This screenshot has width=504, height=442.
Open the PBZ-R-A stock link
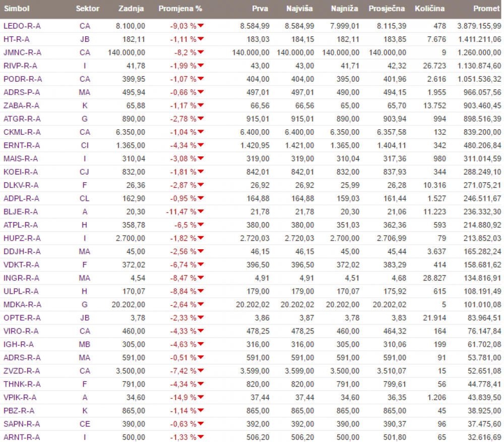pos(19,411)
